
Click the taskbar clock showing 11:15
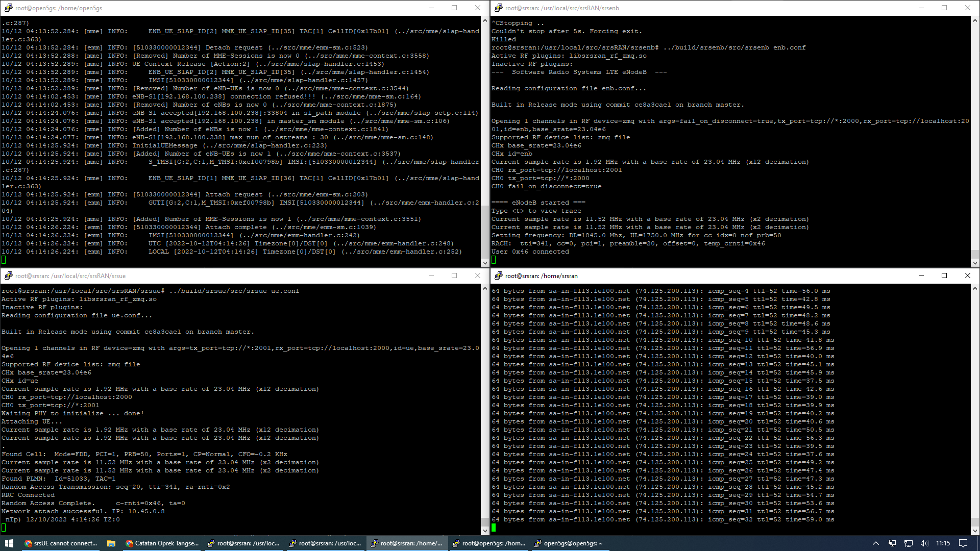click(x=943, y=543)
